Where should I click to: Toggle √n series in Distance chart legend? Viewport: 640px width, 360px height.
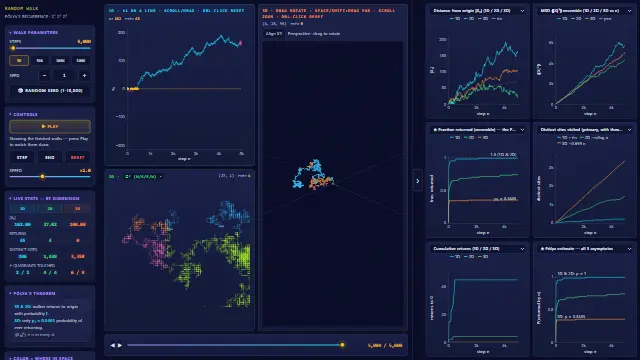pos(496,19)
